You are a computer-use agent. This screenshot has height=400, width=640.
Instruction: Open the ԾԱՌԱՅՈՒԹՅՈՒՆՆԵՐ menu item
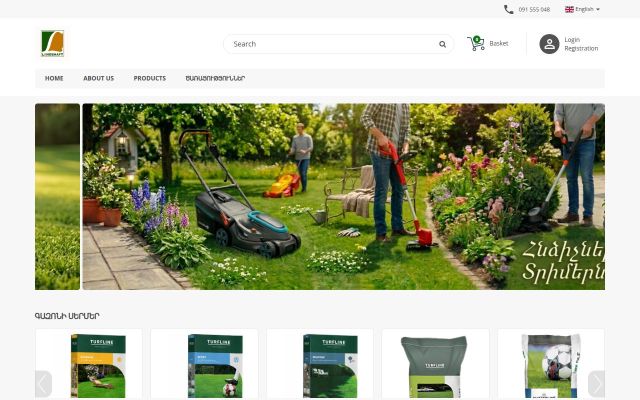click(215, 78)
